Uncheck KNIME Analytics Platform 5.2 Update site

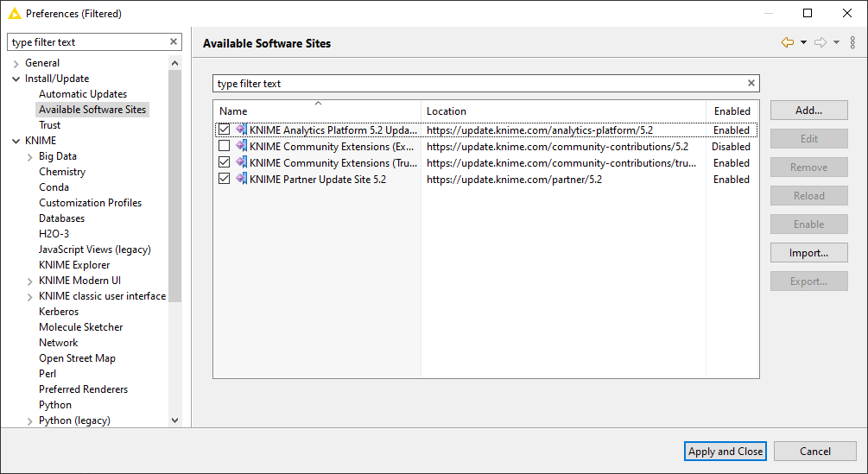225,130
